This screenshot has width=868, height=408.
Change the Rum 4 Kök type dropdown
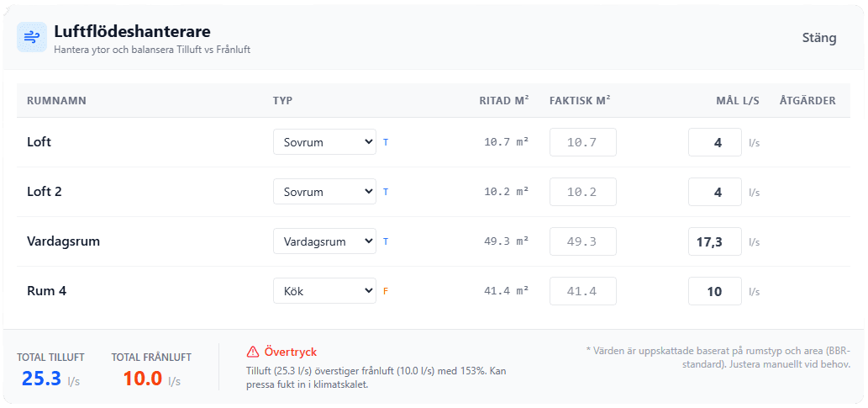(x=324, y=291)
